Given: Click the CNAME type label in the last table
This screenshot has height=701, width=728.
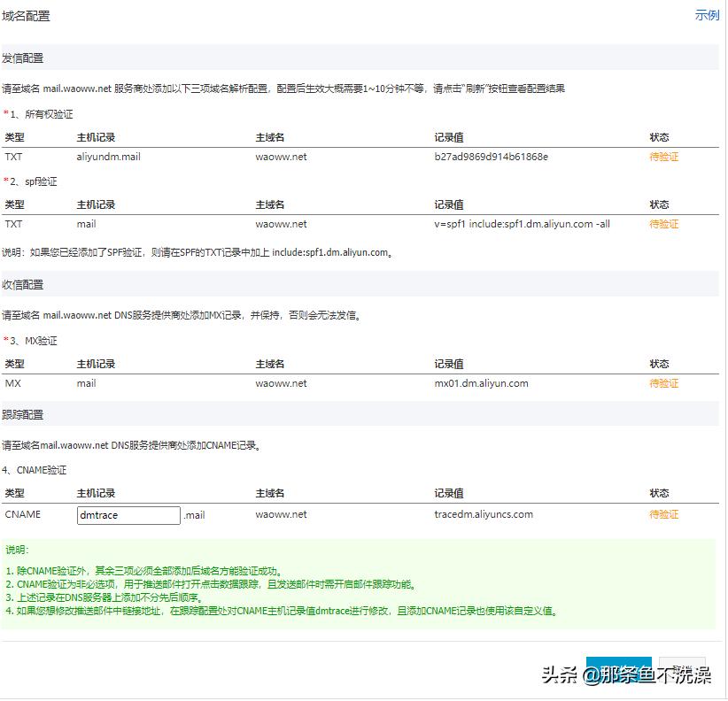Looking at the screenshot, I should coord(24,514).
